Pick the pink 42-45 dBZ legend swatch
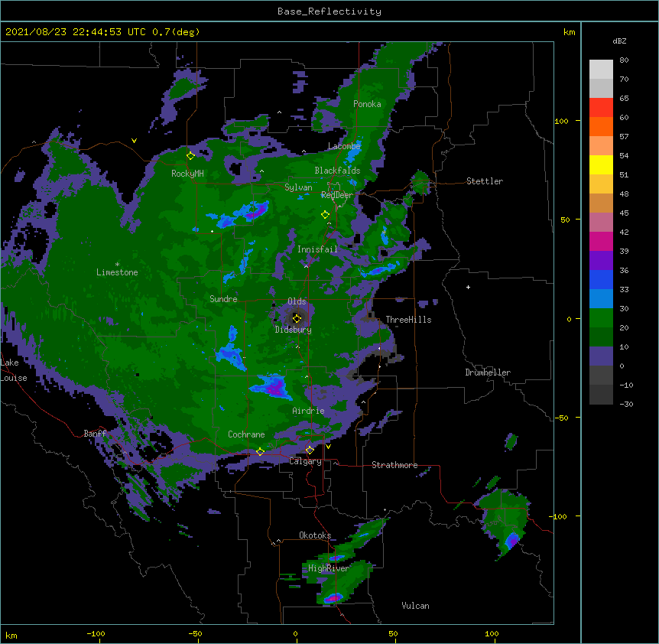This screenshot has height=644, width=659. 601,223
